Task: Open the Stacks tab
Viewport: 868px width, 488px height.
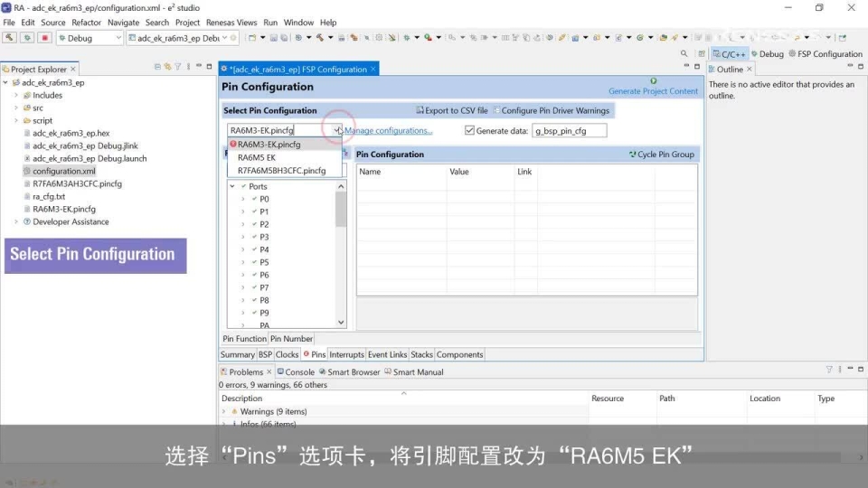Action: click(422, 355)
